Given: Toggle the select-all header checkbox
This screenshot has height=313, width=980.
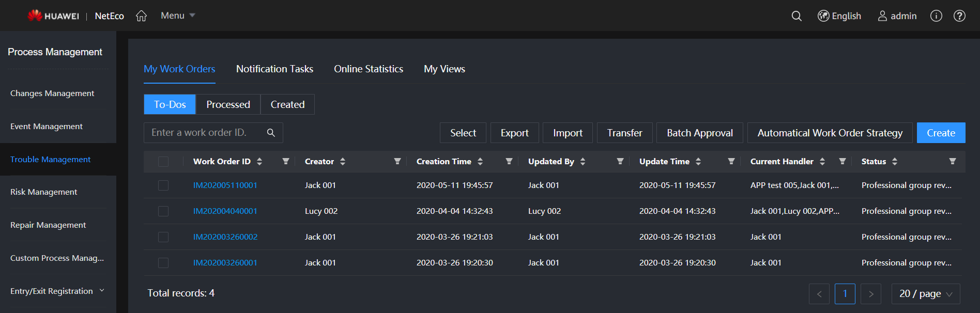Looking at the screenshot, I should (x=163, y=162).
